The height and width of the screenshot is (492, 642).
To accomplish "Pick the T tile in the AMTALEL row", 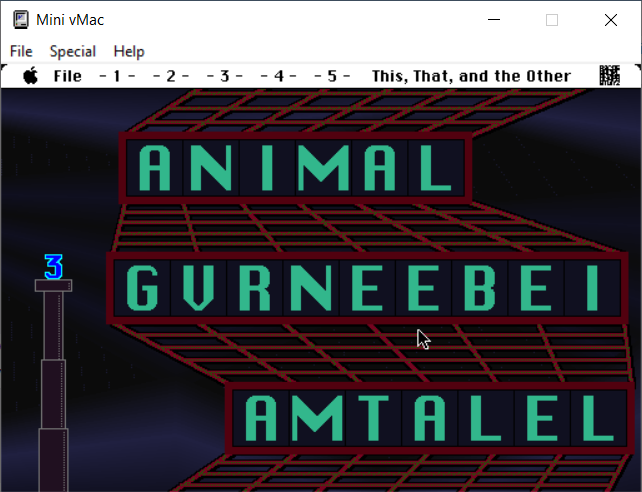I will point(373,418).
